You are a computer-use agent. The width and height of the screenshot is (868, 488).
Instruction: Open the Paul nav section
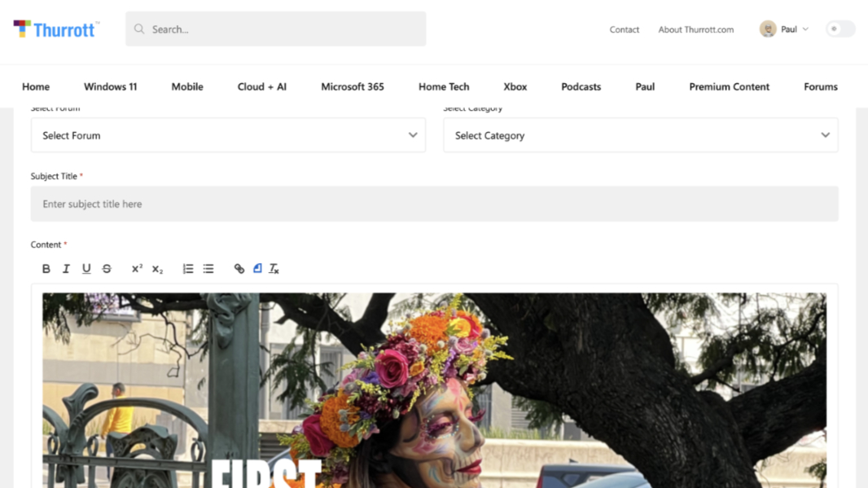tap(645, 86)
